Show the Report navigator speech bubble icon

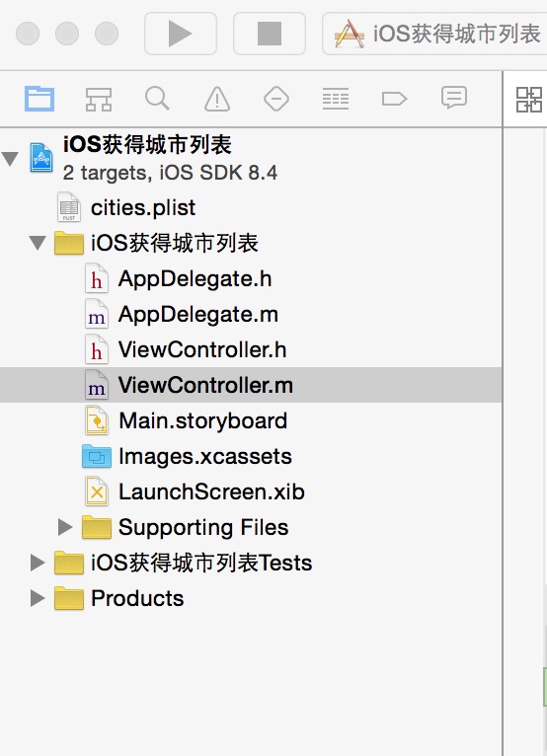[454, 98]
